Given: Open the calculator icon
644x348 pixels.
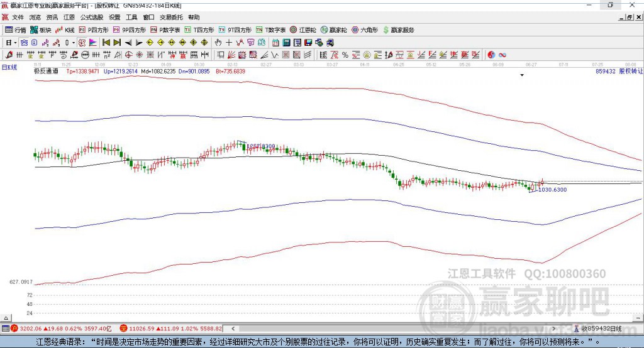Looking at the screenshot, I should click(286, 43).
